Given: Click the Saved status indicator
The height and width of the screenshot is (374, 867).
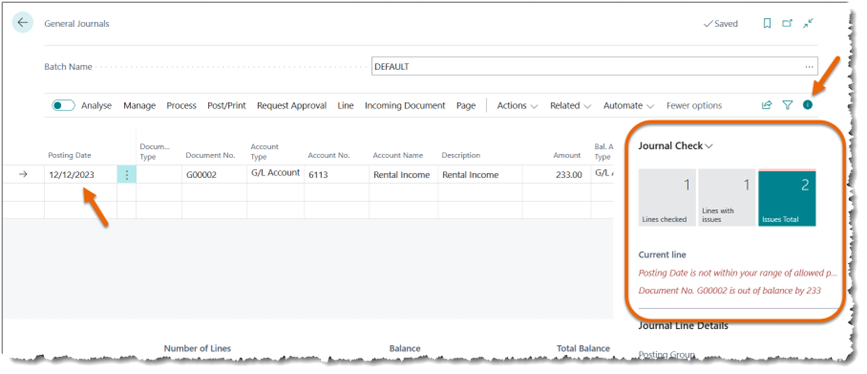Looking at the screenshot, I should click(720, 24).
